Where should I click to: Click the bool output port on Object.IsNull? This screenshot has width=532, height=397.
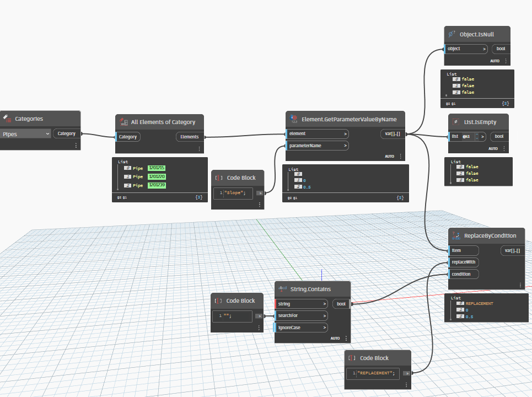tap(501, 49)
